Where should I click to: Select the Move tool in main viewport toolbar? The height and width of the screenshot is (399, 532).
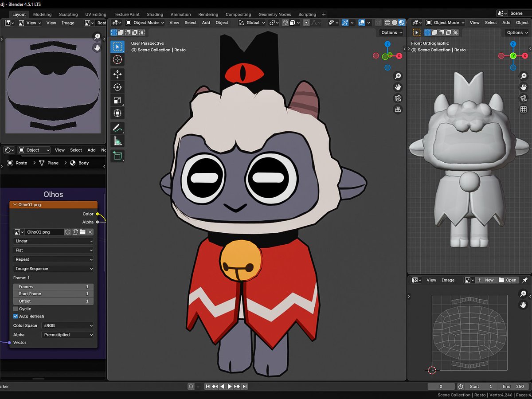(x=117, y=74)
